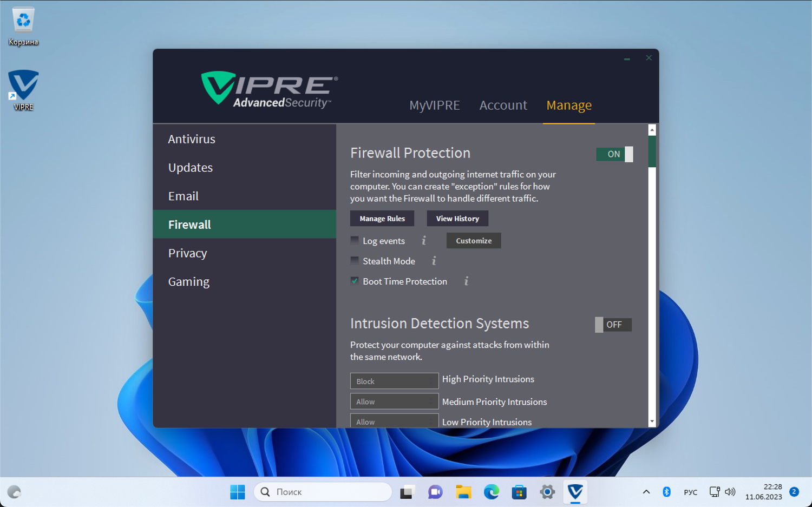The image size is (812, 507).
Task: Click the scrollbar thumb in settings panel
Action: coord(652,152)
